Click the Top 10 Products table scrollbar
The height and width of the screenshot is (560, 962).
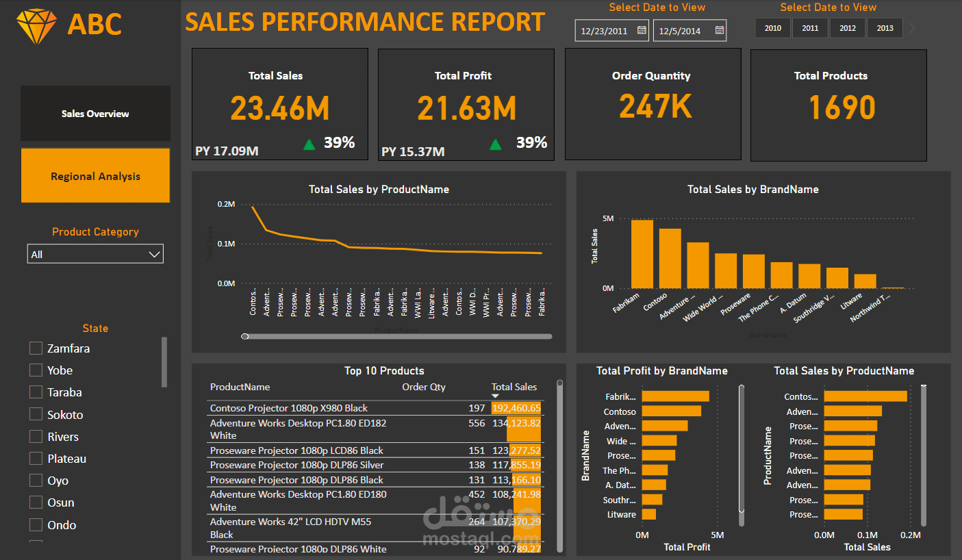pyautogui.click(x=559, y=466)
